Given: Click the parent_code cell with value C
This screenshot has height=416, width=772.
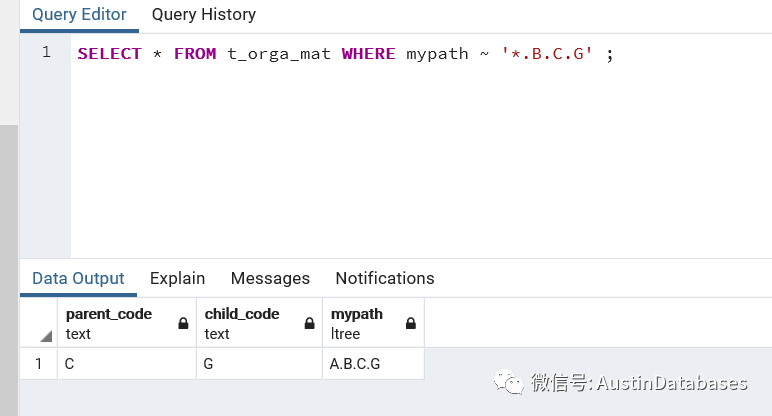Looking at the screenshot, I should pos(126,364).
